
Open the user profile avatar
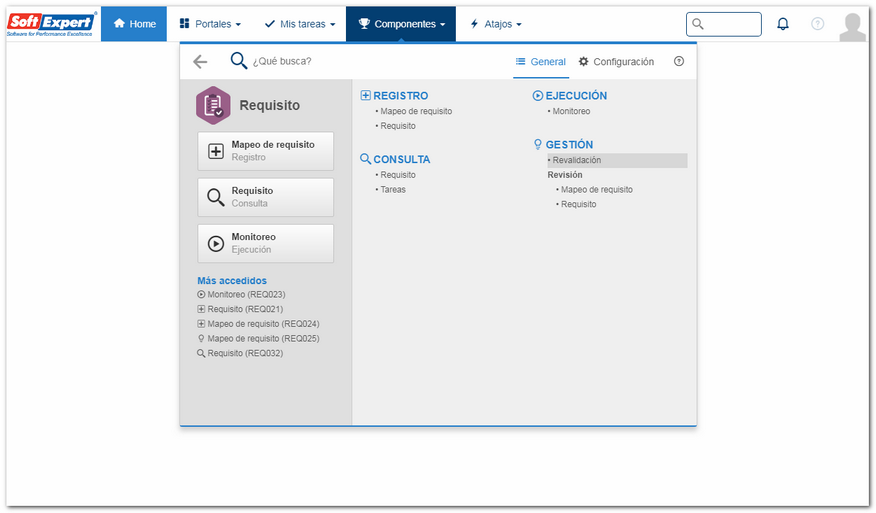click(x=853, y=27)
